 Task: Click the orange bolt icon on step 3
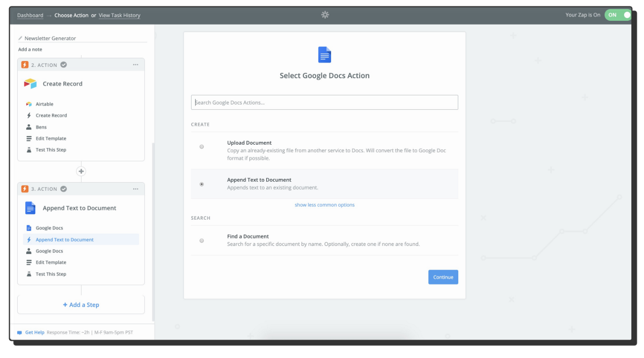coord(25,189)
